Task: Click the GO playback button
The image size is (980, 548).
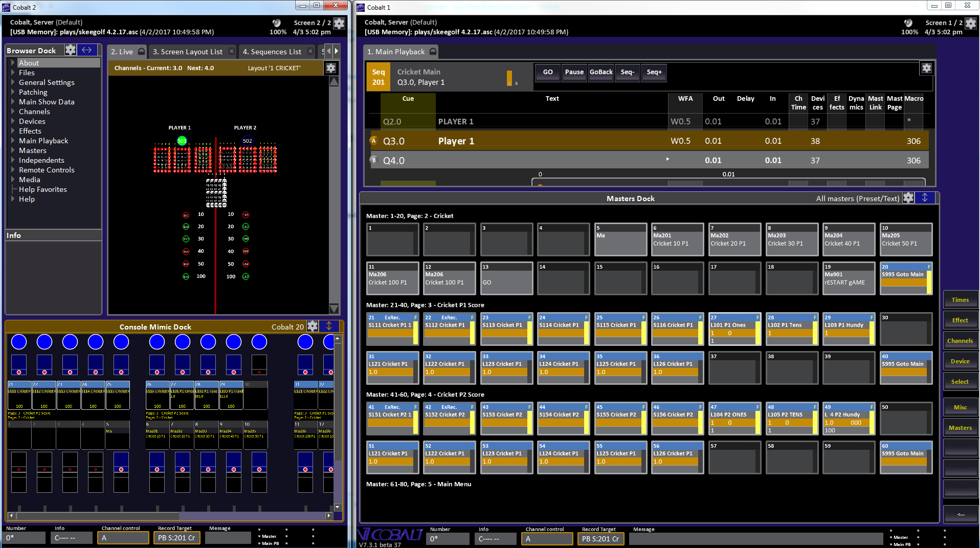Action: click(x=548, y=72)
